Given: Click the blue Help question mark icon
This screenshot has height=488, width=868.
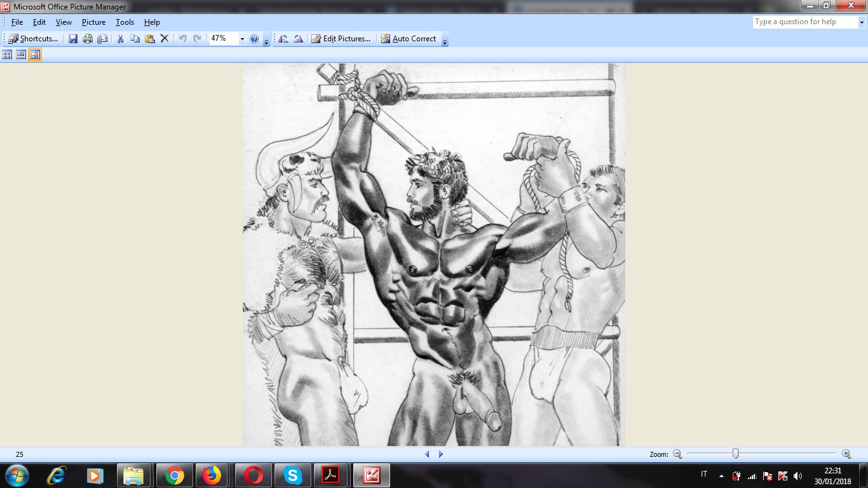Looking at the screenshot, I should pyautogui.click(x=254, y=39).
